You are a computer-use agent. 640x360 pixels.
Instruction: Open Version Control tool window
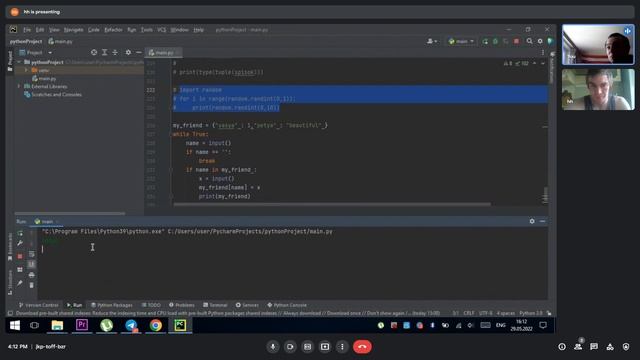[x=38, y=305]
